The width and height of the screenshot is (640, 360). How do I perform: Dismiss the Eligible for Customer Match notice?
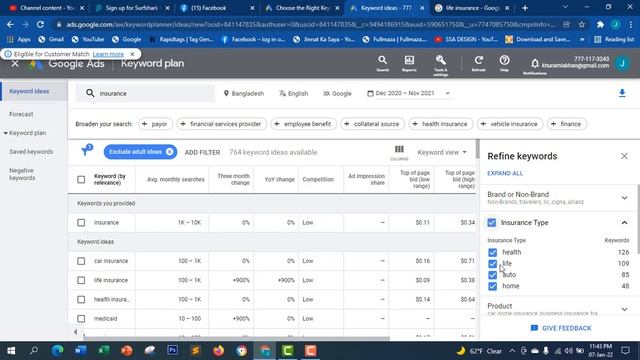(x=132, y=54)
